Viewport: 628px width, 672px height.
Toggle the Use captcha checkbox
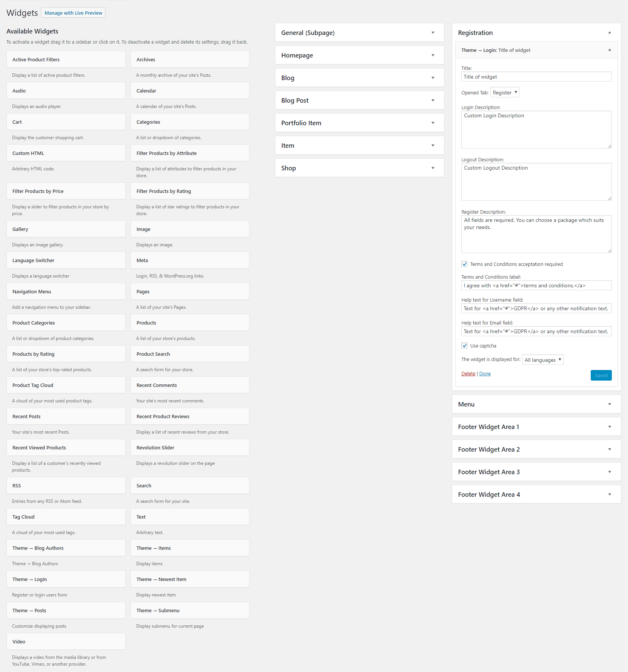point(464,346)
